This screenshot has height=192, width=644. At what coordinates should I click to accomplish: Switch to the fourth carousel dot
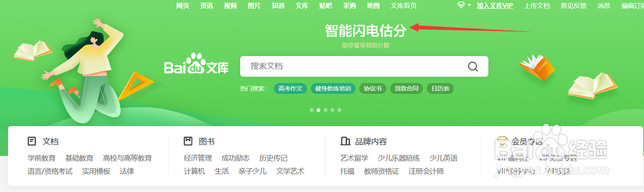coord(332,110)
